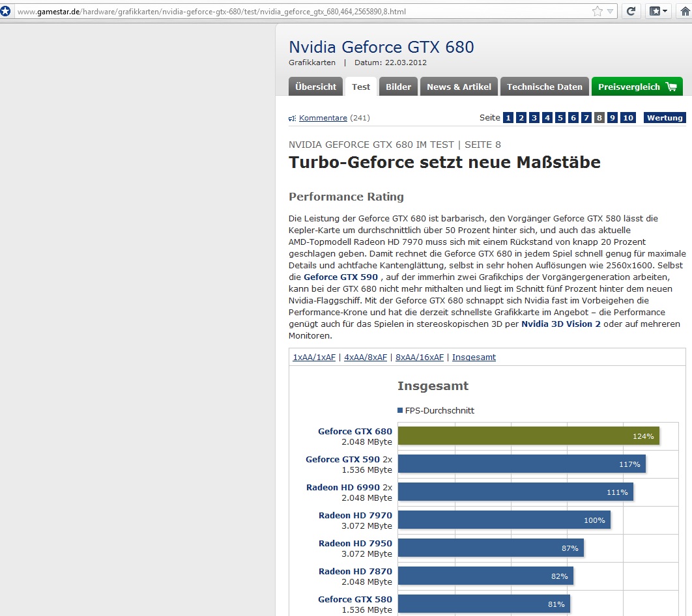
Task: Show the 8xAA/16xAF chart
Action: tap(419, 357)
